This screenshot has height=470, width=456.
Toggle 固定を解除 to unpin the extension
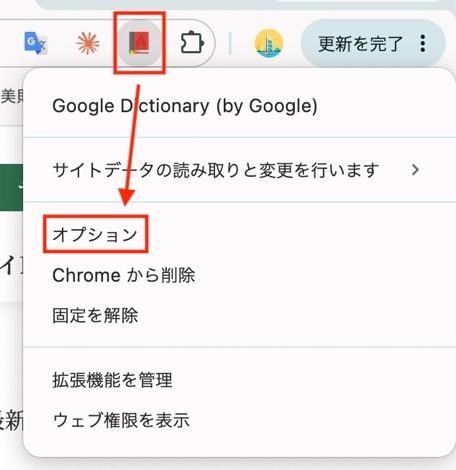[x=95, y=315]
